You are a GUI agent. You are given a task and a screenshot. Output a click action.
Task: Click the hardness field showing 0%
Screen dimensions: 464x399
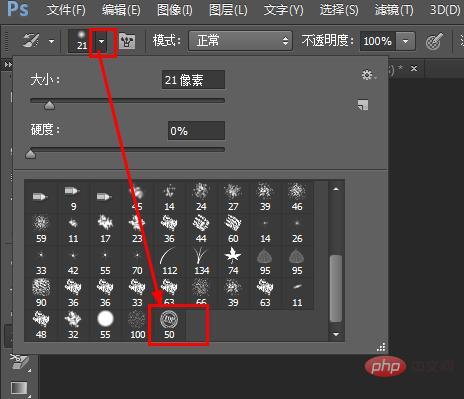point(196,131)
